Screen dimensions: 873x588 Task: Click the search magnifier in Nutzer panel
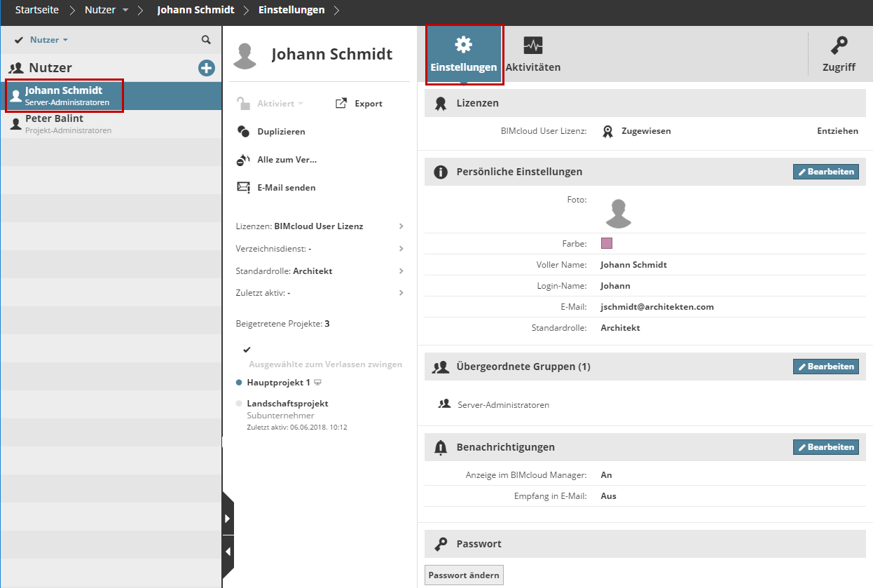tap(206, 40)
